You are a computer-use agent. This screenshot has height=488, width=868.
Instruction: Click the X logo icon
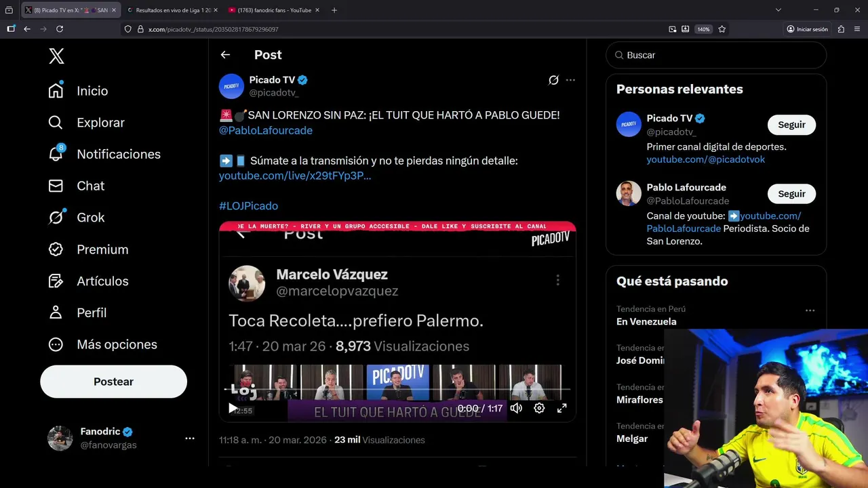[56, 56]
